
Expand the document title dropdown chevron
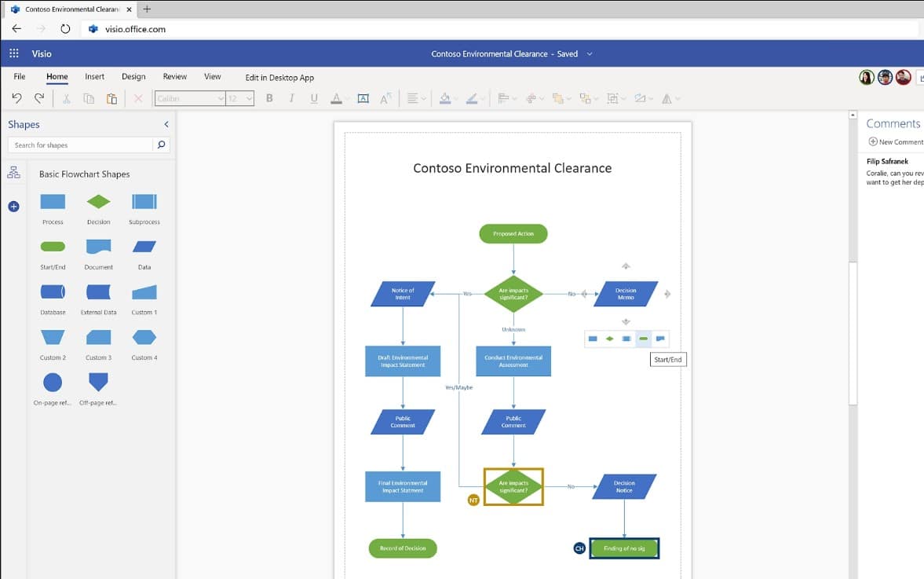[590, 53]
